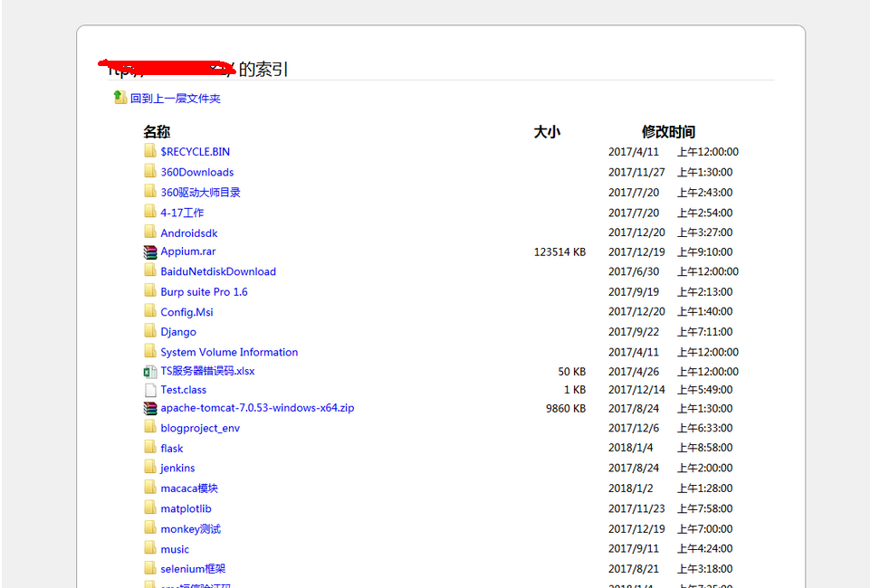
Task: Click the 上午9:10:00 time of Appium.rar
Action: (704, 252)
